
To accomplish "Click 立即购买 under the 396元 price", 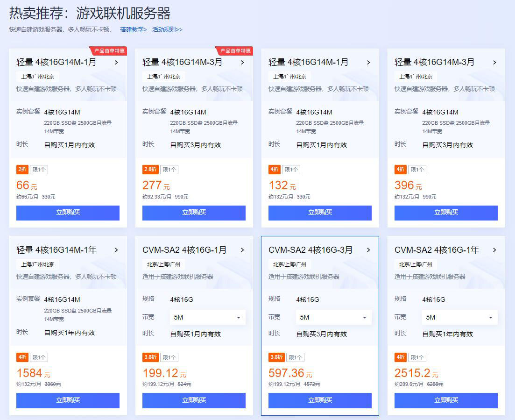I will [x=446, y=213].
